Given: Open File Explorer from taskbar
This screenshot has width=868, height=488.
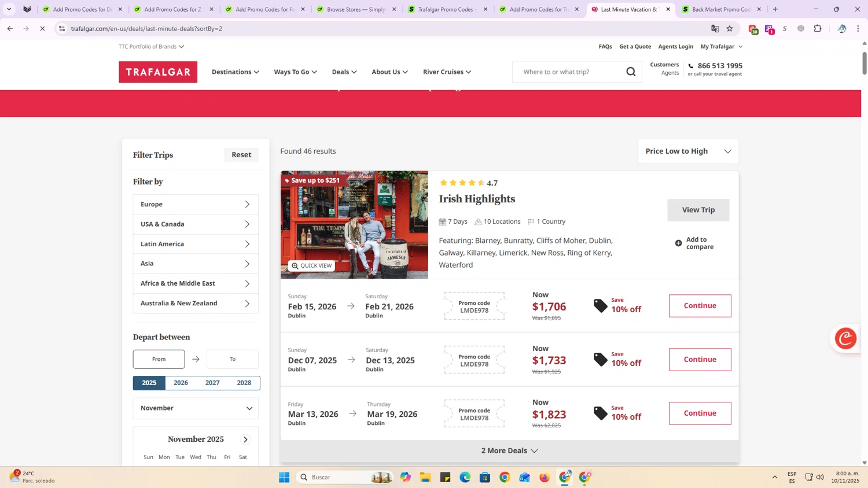Looking at the screenshot, I should click(425, 477).
